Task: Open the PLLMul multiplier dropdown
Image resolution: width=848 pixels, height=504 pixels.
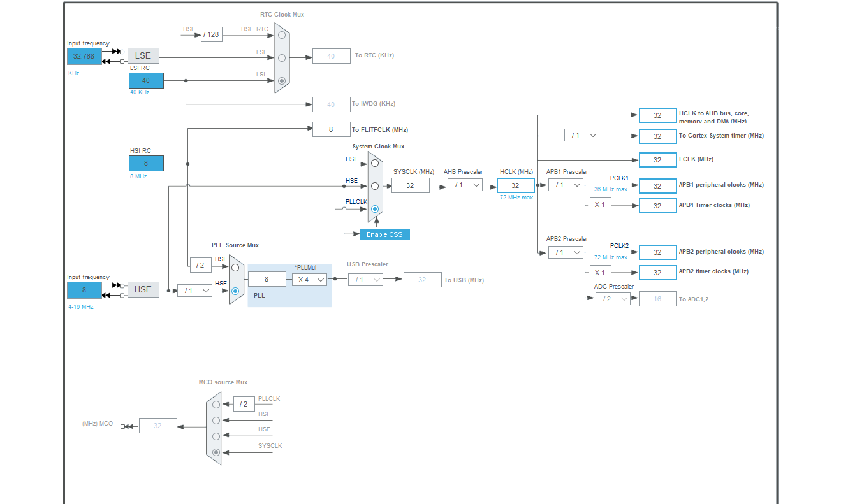Action: click(x=310, y=279)
